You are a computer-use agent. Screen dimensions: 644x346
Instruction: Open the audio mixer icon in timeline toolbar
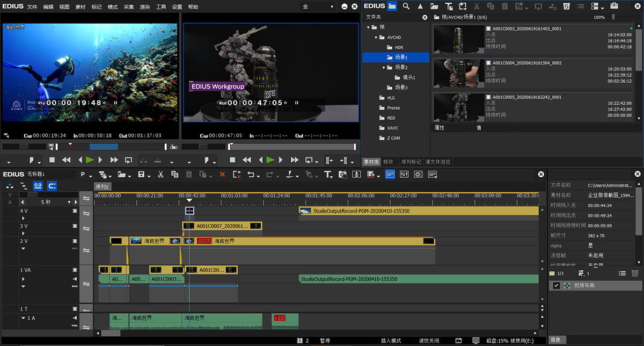tap(404, 175)
